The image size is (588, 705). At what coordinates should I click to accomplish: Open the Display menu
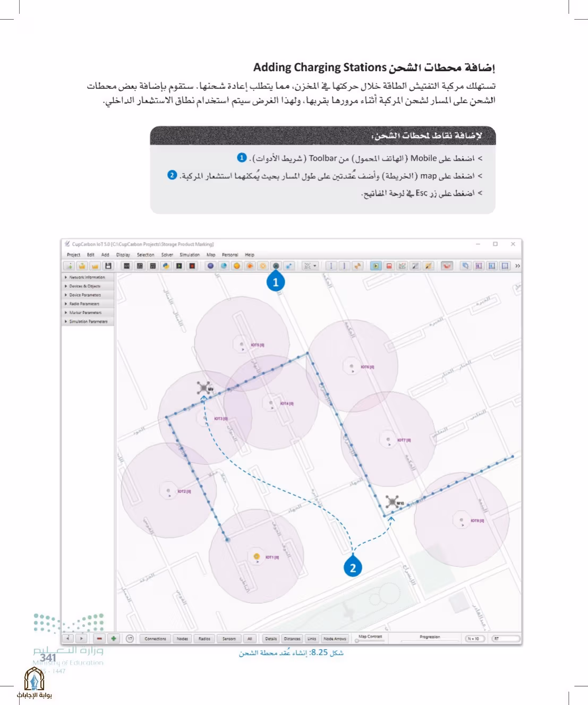(123, 255)
